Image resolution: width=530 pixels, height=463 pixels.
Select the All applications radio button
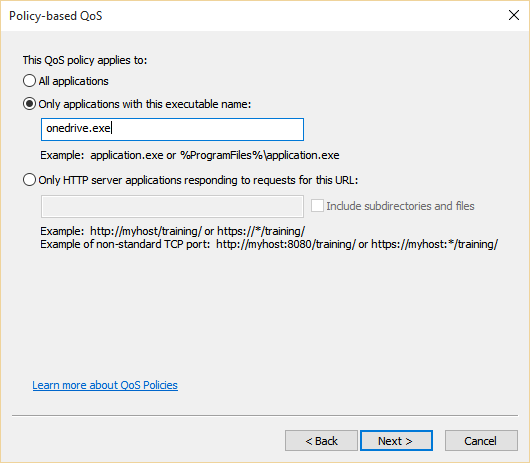(29, 81)
